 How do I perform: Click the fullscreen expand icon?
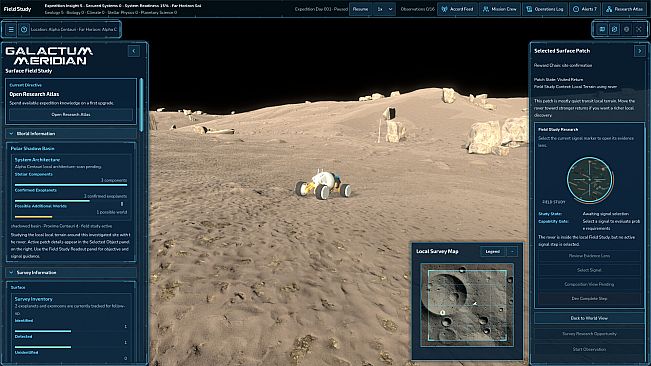tap(639, 29)
